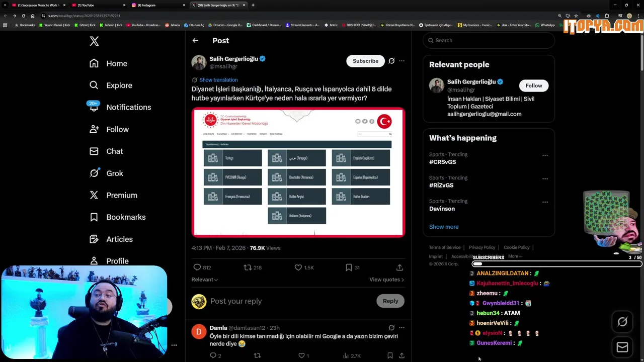The width and height of the screenshot is (644, 362).
Task: Like the post with 1.5K likes
Action: point(298,267)
